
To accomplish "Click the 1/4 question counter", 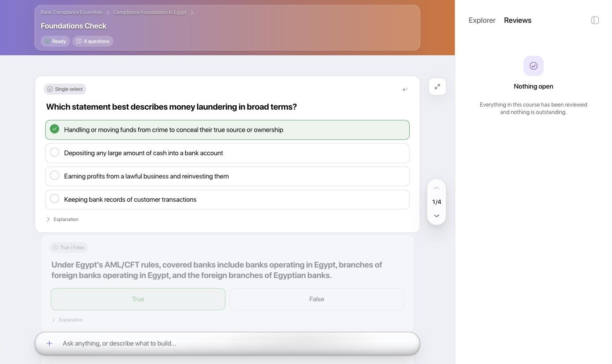I will (436, 202).
